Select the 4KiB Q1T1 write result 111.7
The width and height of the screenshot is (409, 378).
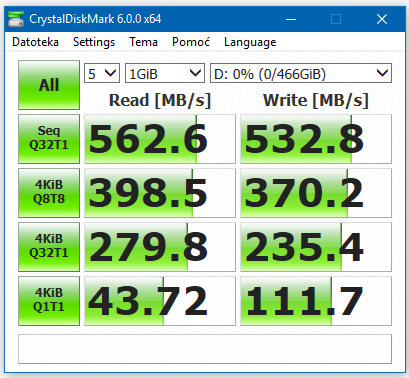coord(316,301)
